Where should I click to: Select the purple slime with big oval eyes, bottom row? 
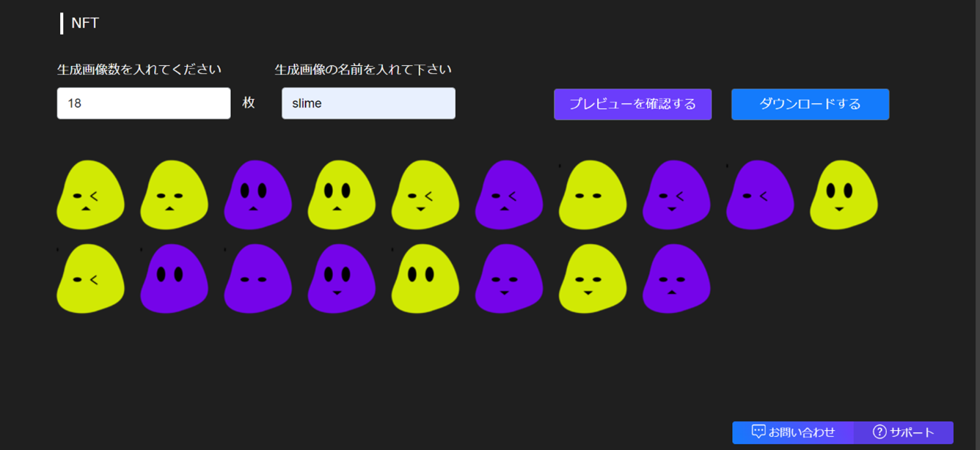point(174,279)
